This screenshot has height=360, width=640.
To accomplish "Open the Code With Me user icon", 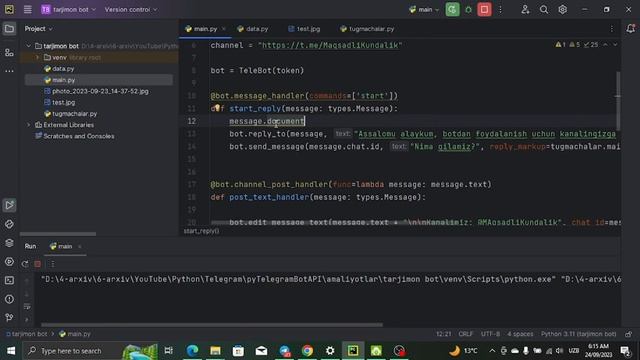I will coord(525,9).
